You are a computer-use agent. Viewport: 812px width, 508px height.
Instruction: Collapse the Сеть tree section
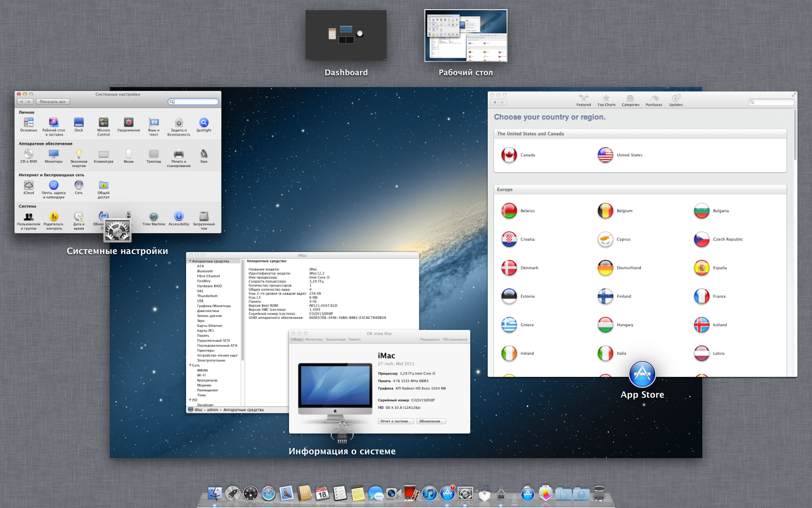[190, 365]
